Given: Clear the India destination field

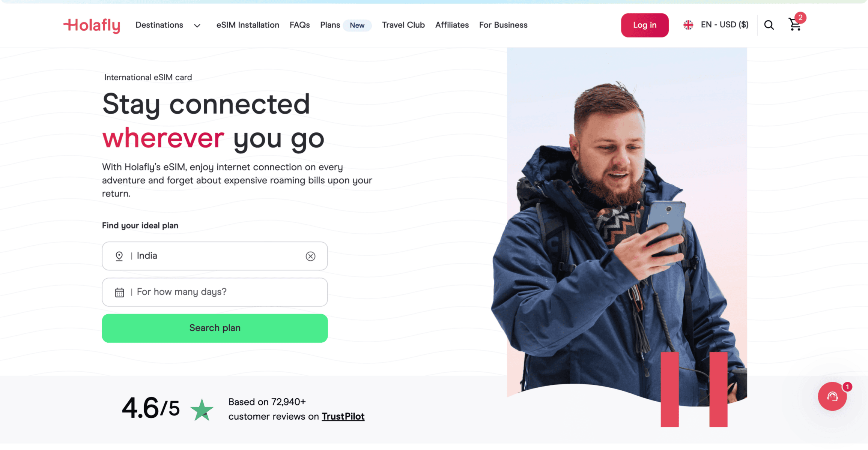Looking at the screenshot, I should click(310, 256).
